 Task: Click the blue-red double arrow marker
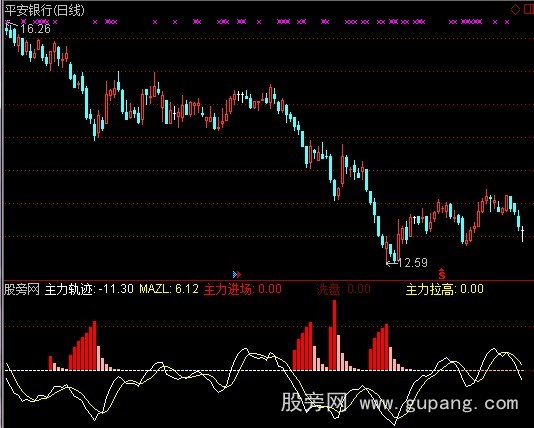(x=237, y=274)
